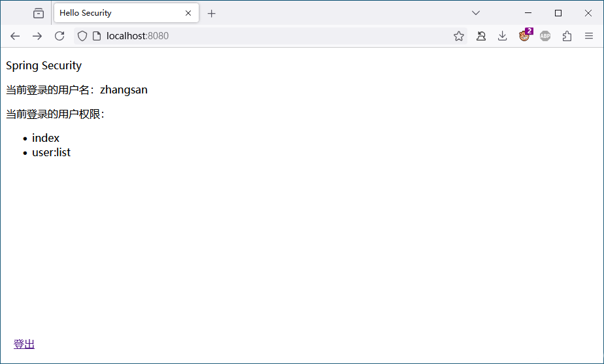
Task: Minimize the browser window
Action: [528, 13]
